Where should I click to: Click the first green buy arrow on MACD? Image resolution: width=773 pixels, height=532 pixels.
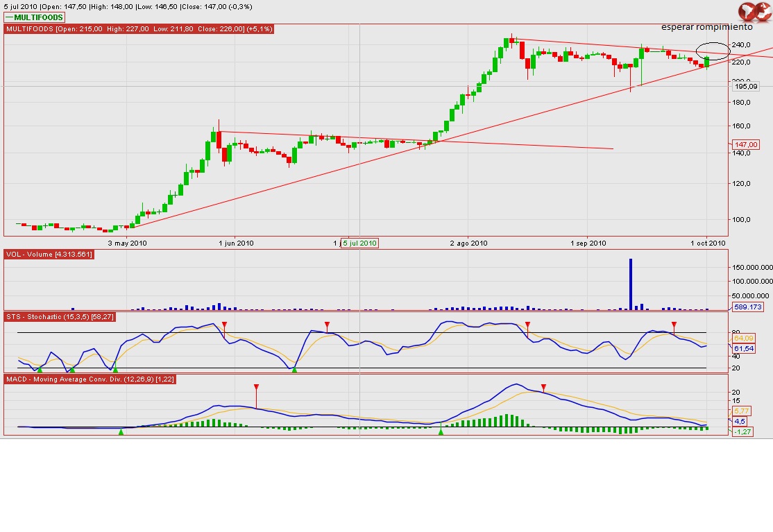click(121, 432)
